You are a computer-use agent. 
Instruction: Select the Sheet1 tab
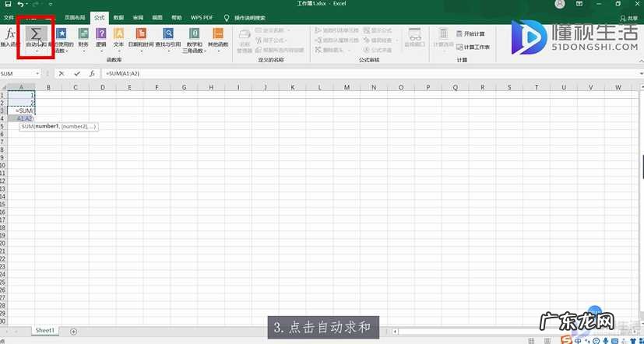[x=45, y=331]
